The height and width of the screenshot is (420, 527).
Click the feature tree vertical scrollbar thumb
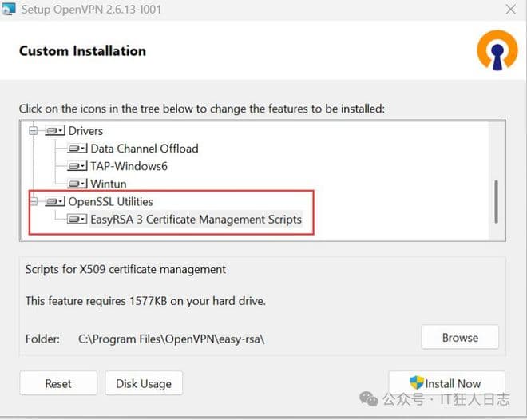496,201
